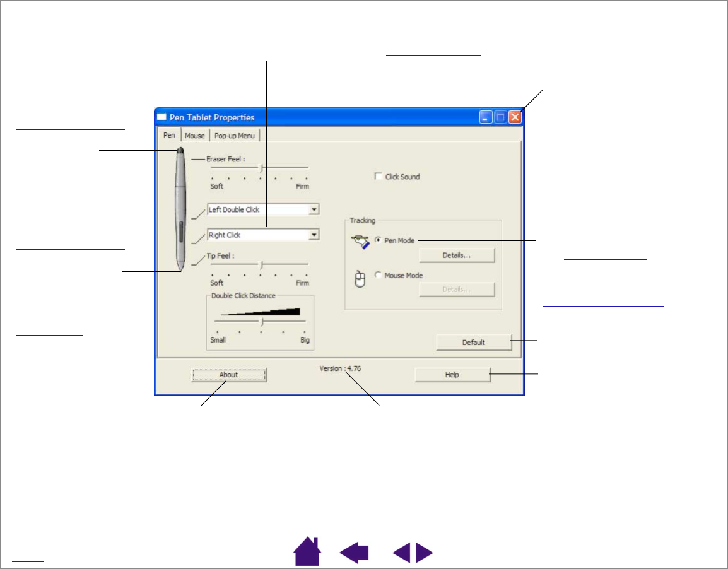Open the Right Click dropdown
The height and width of the screenshot is (569, 728).
263,235
